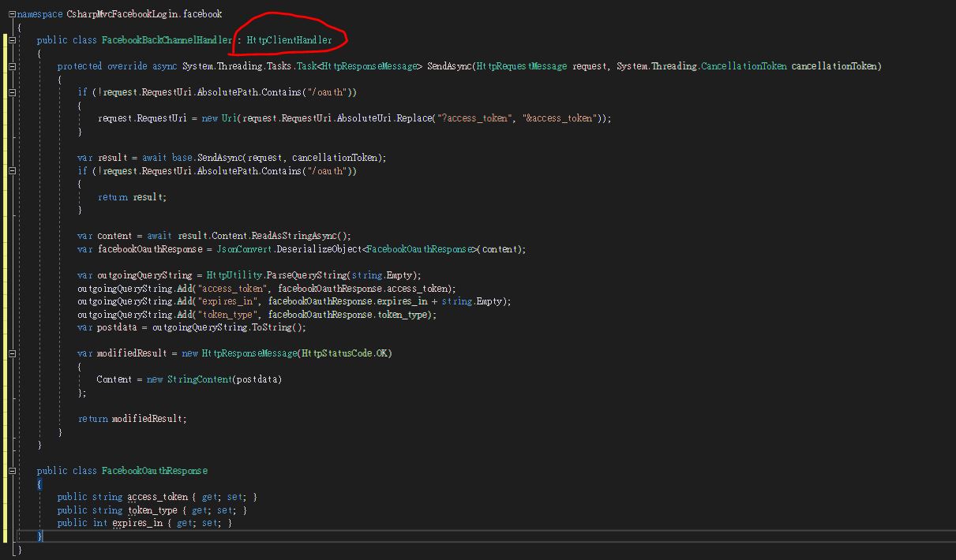Collapse the SendAsync method body
Viewport: 956px width, 560px height.
click(x=12, y=67)
